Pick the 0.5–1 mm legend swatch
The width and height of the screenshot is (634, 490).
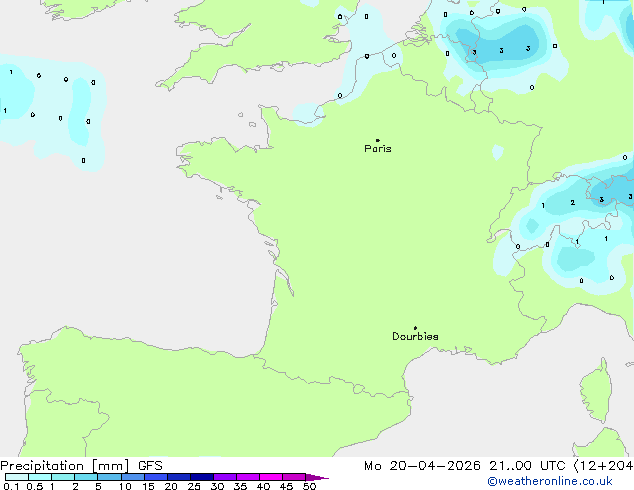[40, 477]
